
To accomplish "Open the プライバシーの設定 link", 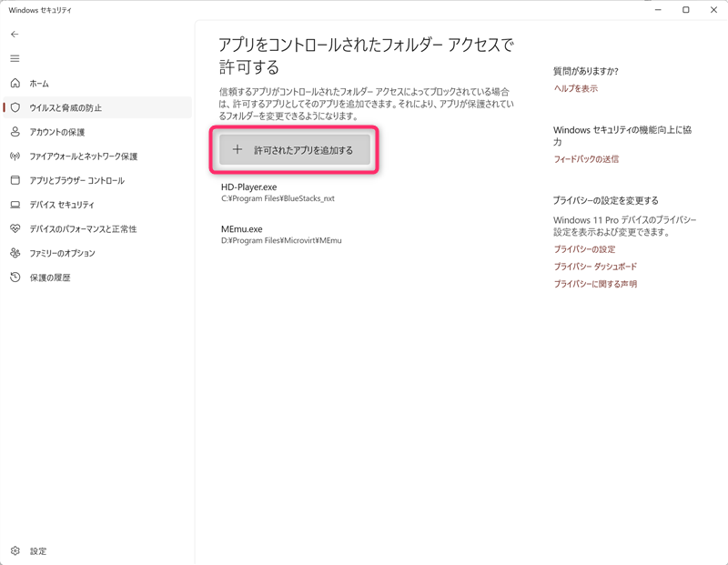I will pos(584,249).
